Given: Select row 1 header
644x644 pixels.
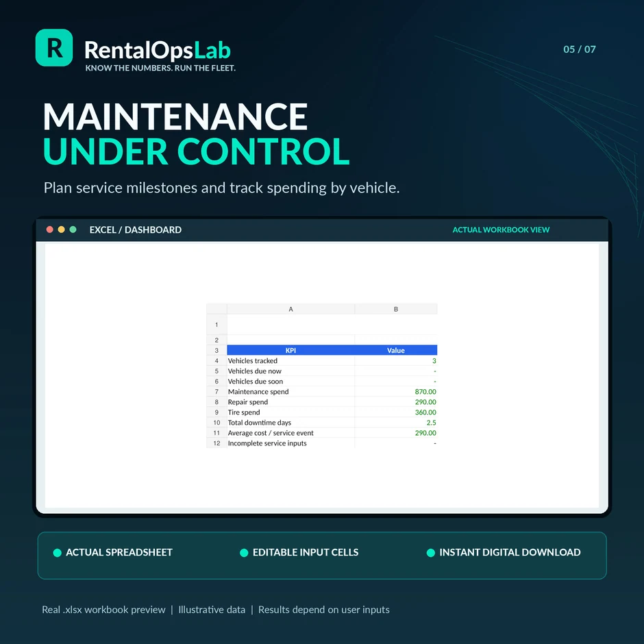Looking at the screenshot, I should tap(216, 325).
